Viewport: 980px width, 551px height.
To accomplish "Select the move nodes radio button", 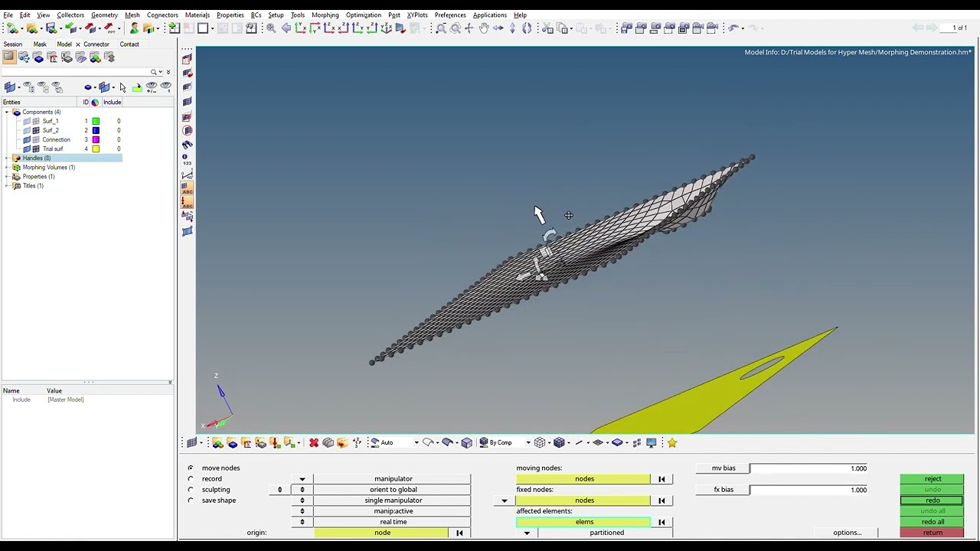I will (191, 468).
